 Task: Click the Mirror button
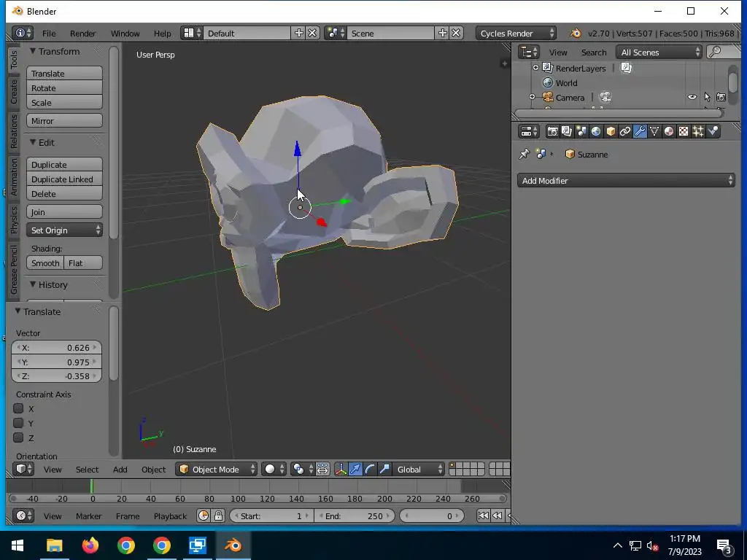(64, 121)
